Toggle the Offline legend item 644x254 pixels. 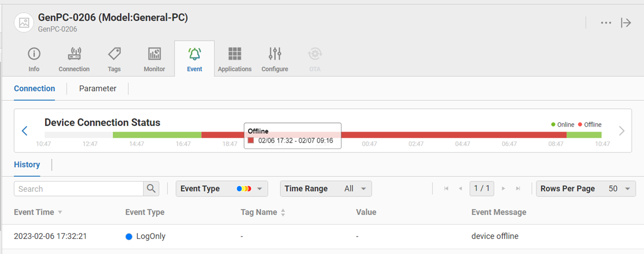click(x=589, y=124)
